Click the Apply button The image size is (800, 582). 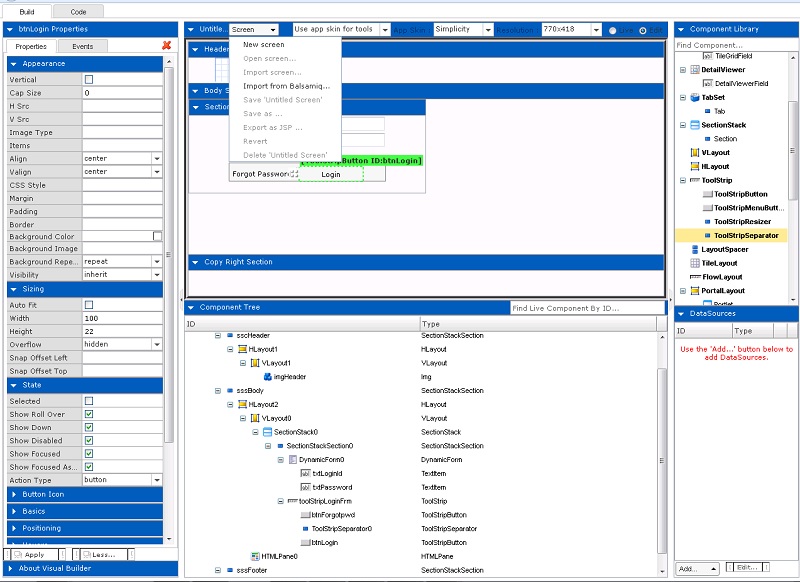point(35,554)
